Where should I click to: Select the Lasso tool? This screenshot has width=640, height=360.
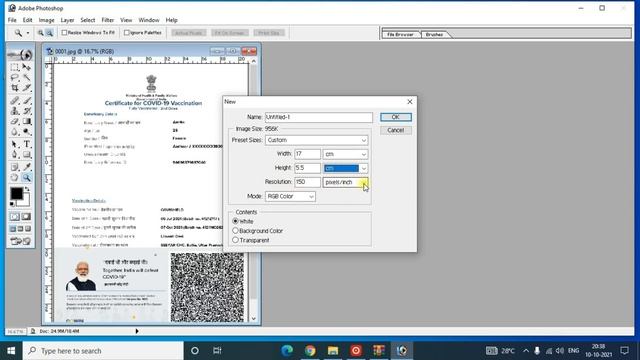(x=15, y=78)
